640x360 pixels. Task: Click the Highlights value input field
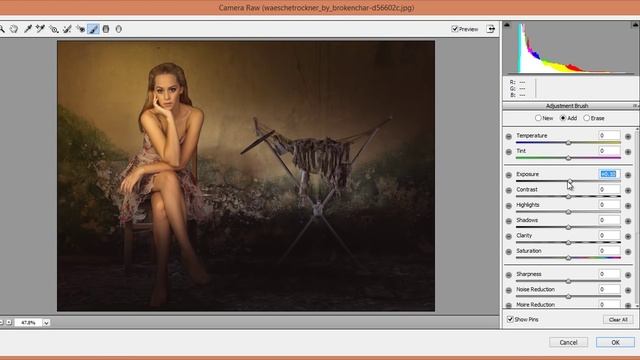(609, 204)
